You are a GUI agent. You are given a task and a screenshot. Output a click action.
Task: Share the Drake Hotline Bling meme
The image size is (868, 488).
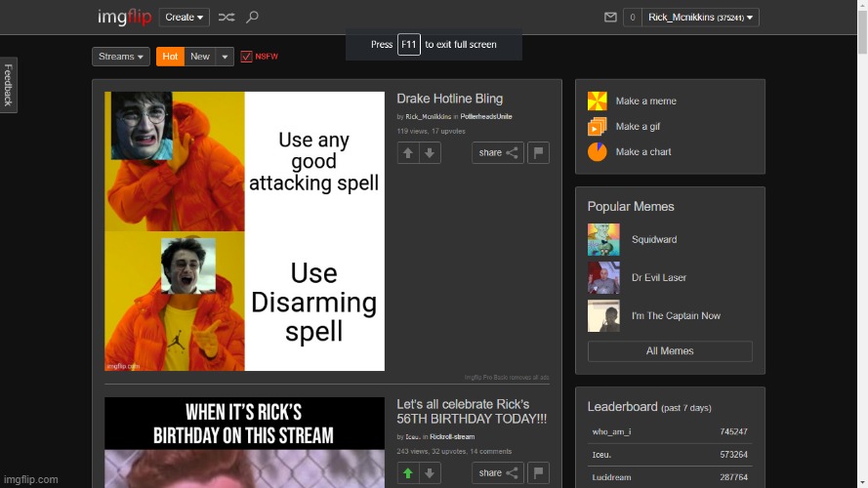click(498, 152)
